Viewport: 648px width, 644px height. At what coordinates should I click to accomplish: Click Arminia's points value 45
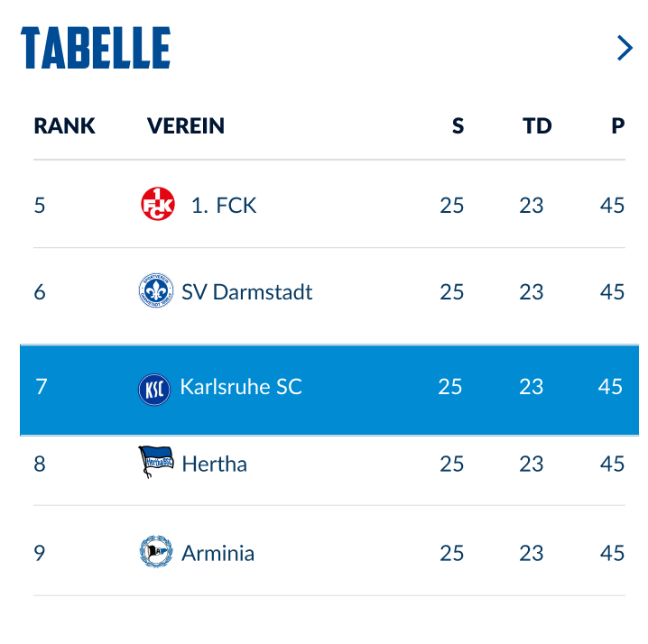(x=612, y=553)
